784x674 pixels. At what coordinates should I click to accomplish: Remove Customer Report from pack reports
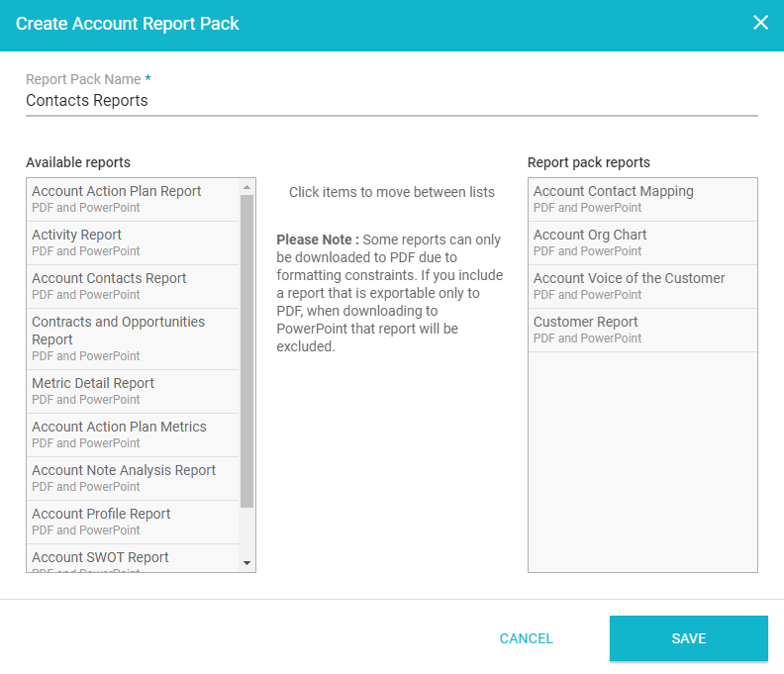[641, 330]
